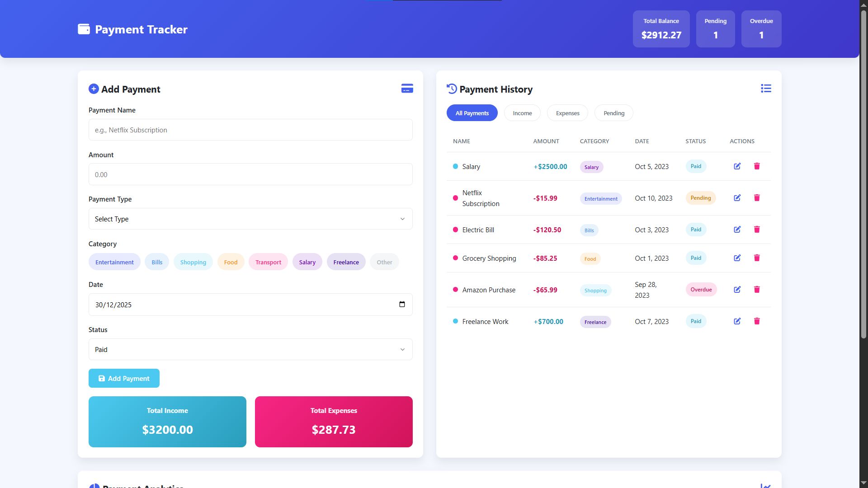This screenshot has height=488, width=868.
Task: Click the list icon in Payment History
Action: (x=766, y=89)
